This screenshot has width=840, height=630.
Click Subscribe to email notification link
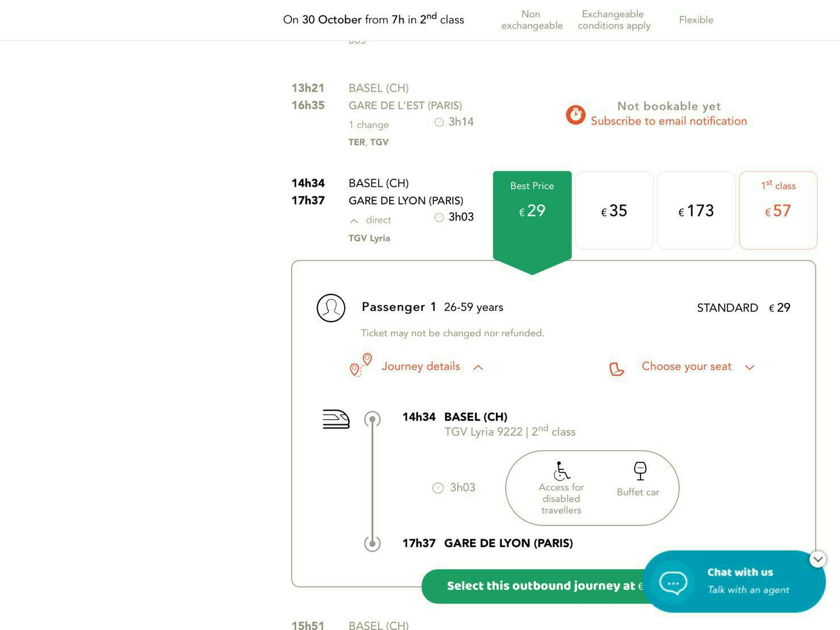[669, 121]
